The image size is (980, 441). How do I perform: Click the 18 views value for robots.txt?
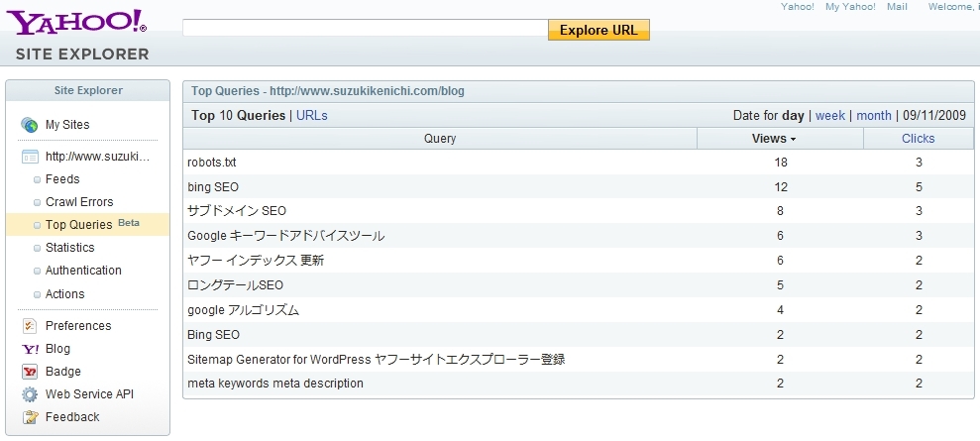(x=780, y=163)
